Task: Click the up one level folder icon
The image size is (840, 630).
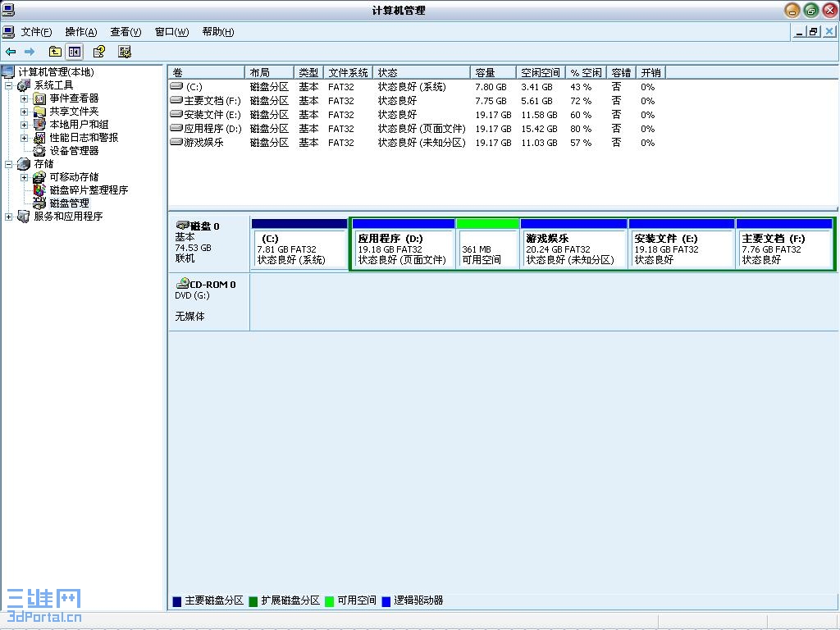Action: point(55,52)
